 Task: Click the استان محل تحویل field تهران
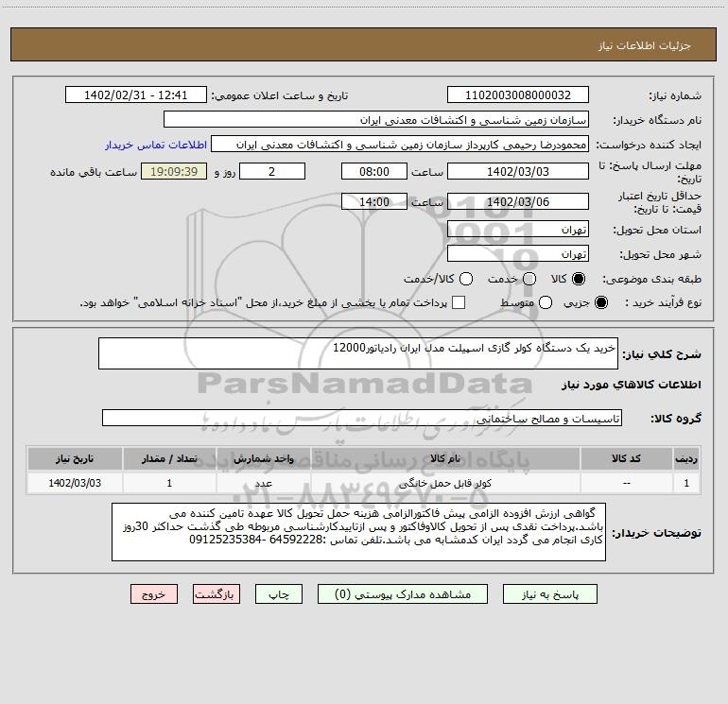pos(518,230)
